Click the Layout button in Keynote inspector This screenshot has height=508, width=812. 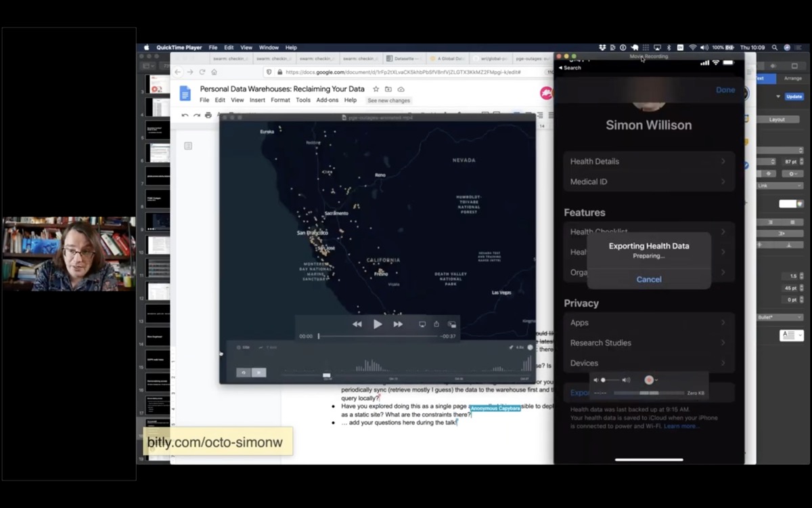777,119
